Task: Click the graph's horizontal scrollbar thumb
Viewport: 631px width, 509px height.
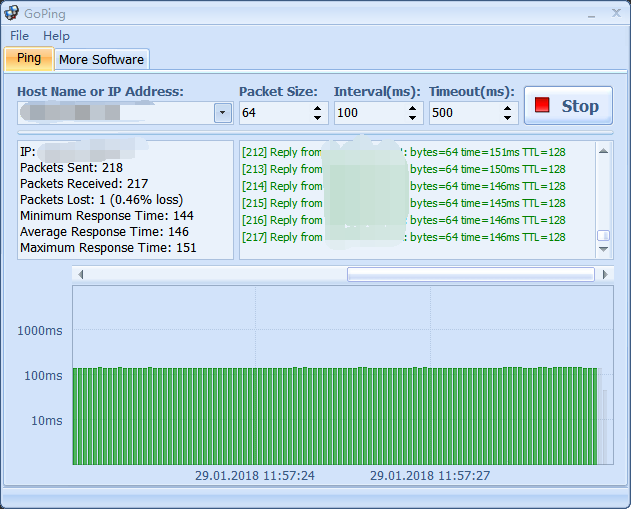Action: coord(468,274)
